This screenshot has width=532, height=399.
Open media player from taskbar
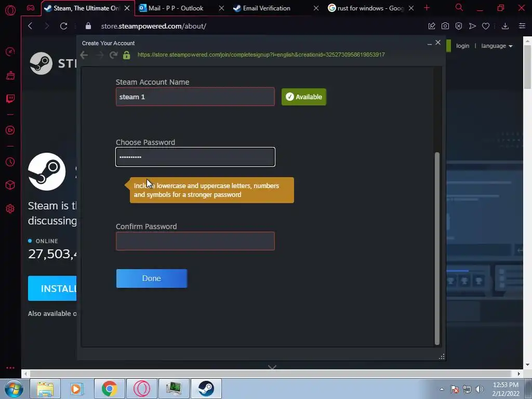pyautogui.click(x=77, y=389)
